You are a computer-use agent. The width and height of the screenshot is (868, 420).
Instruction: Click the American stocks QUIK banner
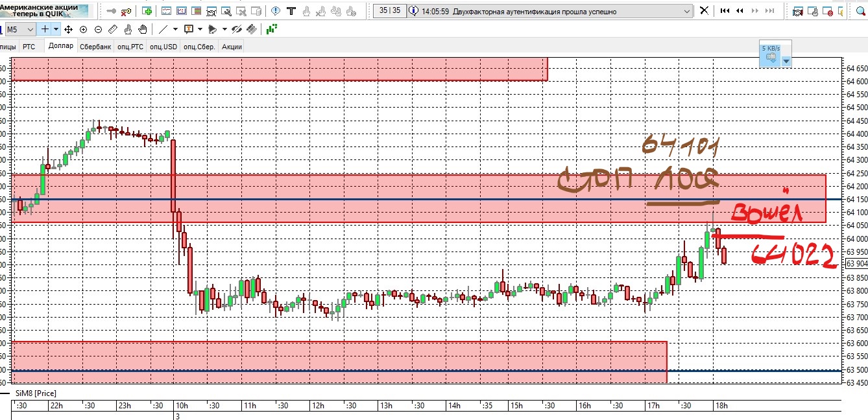tap(44, 11)
